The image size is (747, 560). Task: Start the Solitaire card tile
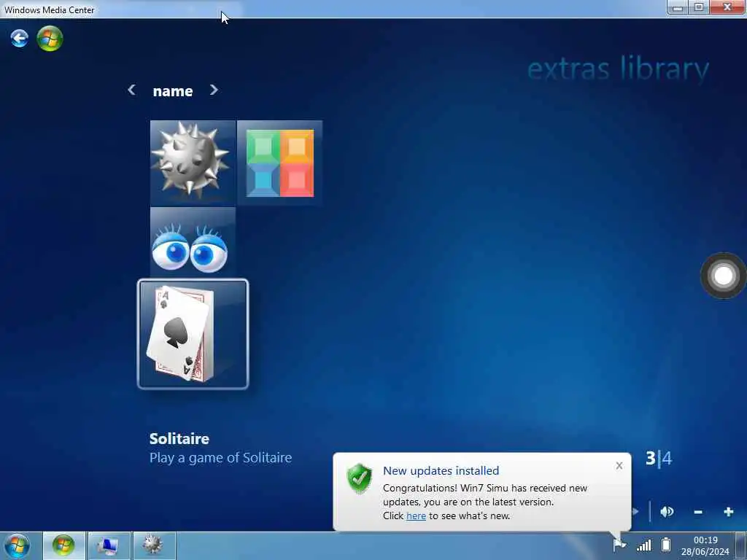pyautogui.click(x=193, y=334)
